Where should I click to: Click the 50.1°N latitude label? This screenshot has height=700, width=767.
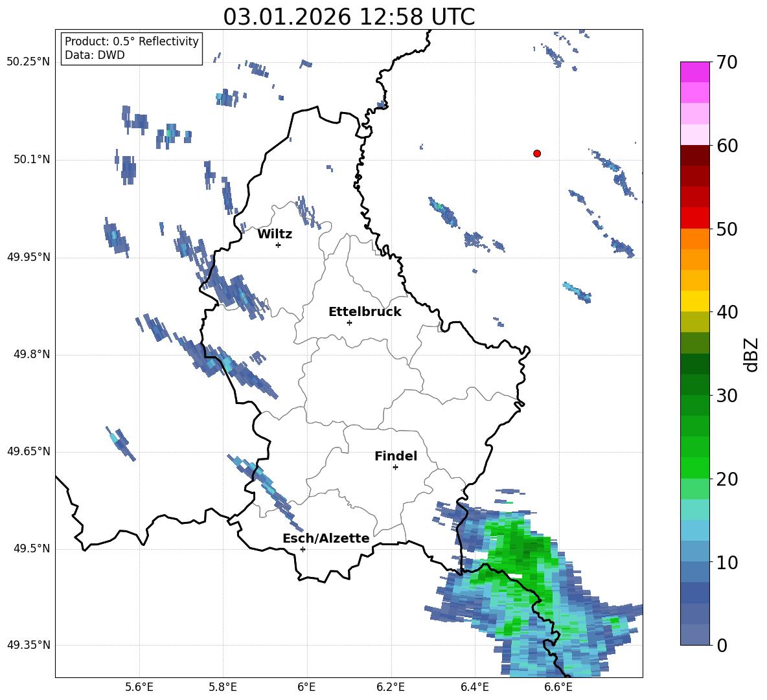[32, 159]
